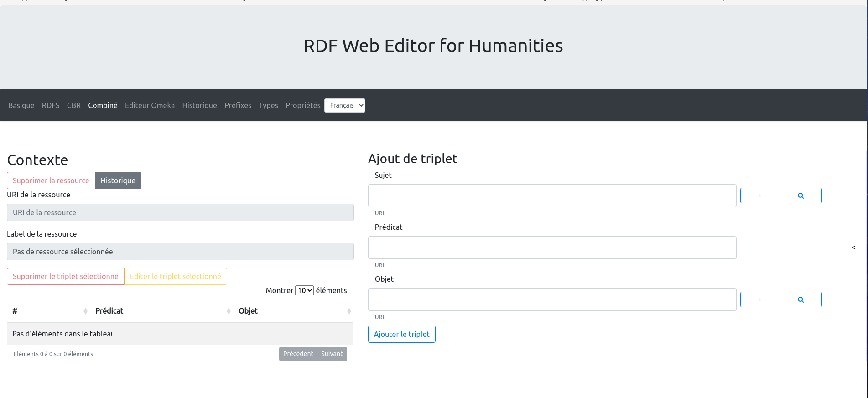Image resolution: width=868 pixels, height=398 pixels.
Task: Focus the URI de la ressource field
Action: (x=180, y=212)
